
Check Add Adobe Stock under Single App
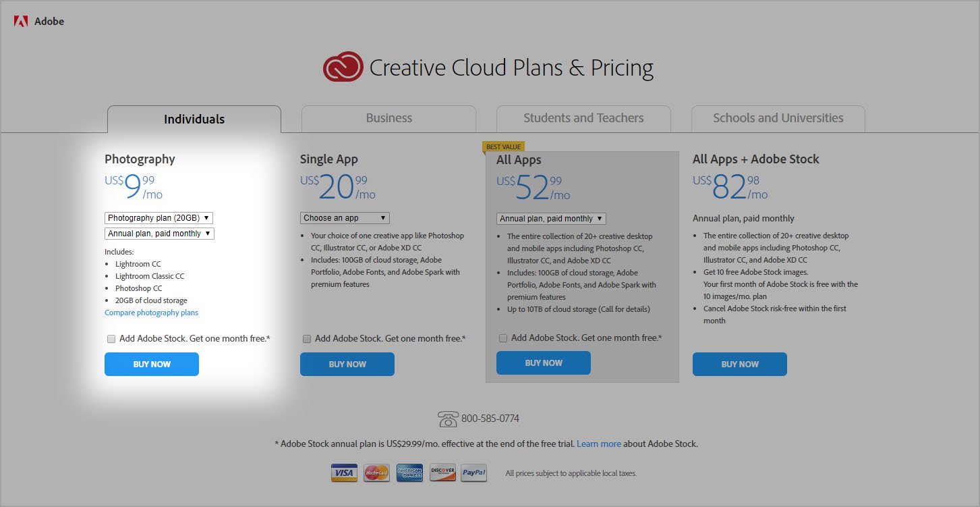(307, 339)
